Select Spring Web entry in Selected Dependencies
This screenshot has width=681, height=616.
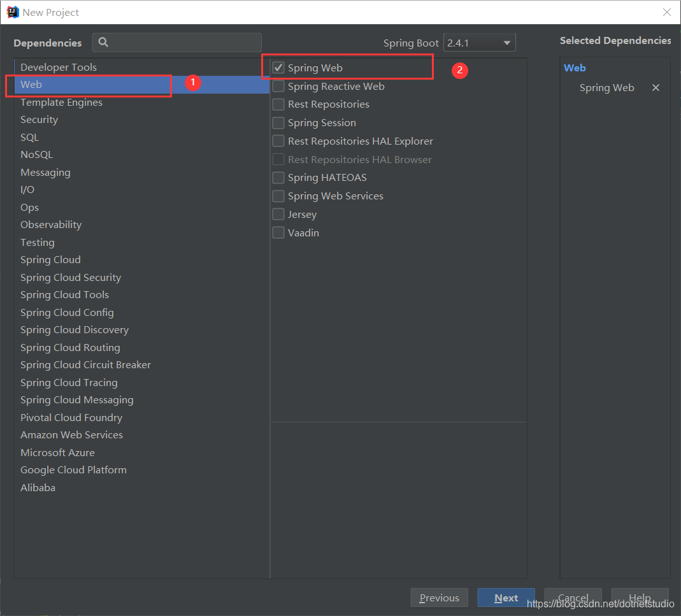[606, 88]
